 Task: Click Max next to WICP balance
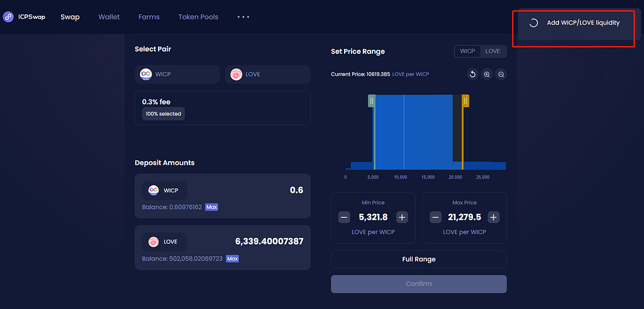pyautogui.click(x=211, y=207)
